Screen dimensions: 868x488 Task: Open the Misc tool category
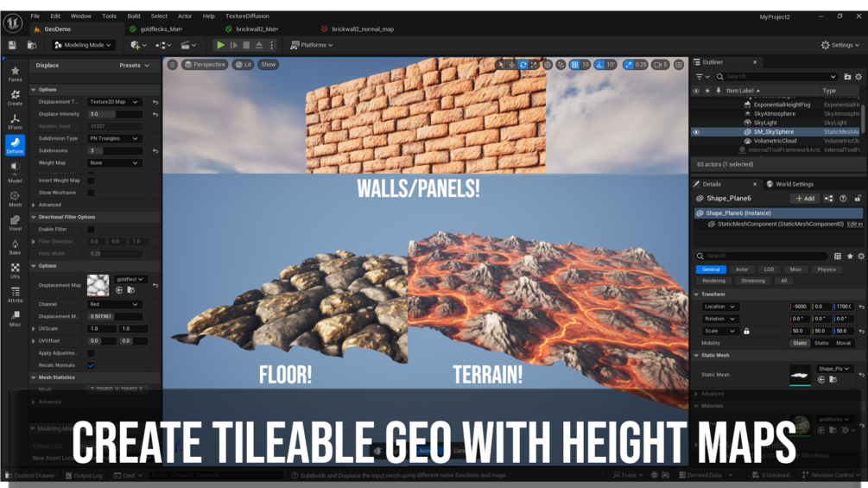[x=15, y=319]
